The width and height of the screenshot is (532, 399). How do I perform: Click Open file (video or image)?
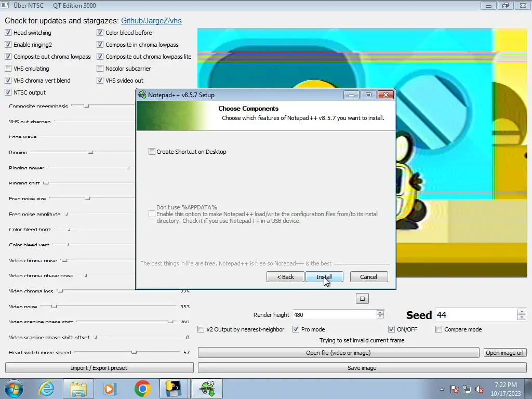(x=339, y=353)
